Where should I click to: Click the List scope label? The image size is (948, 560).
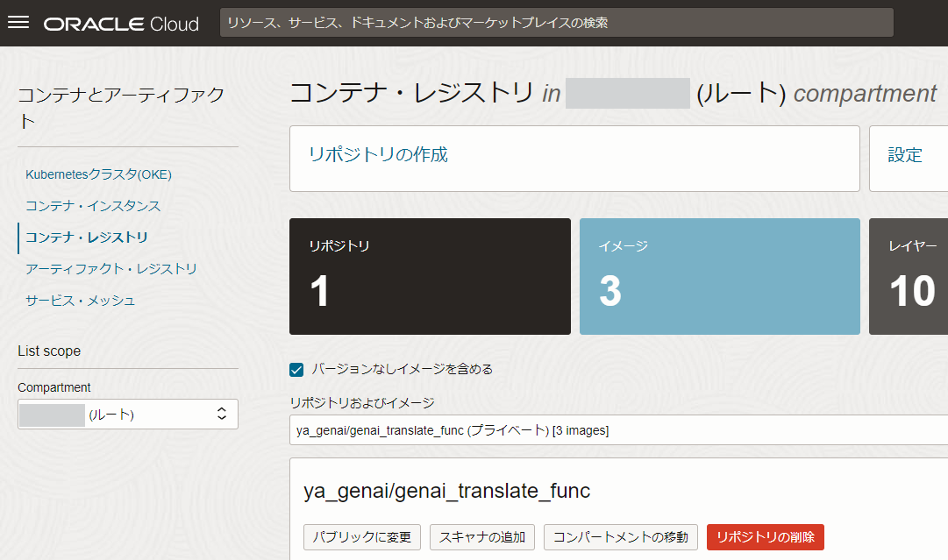tap(49, 351)
